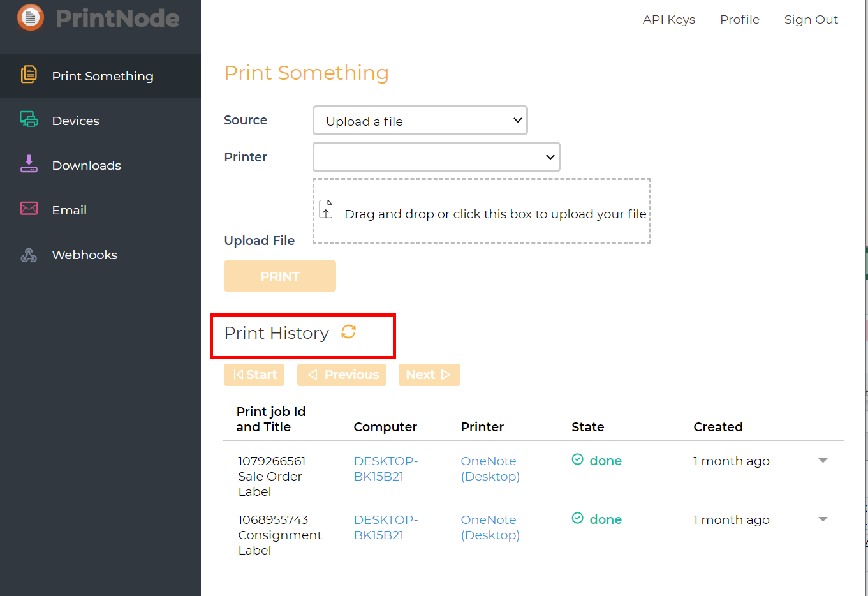Click the PrintNode logo icon
Image resolution: width=868 pixels, height=596 pixels.
pos(31,18)
